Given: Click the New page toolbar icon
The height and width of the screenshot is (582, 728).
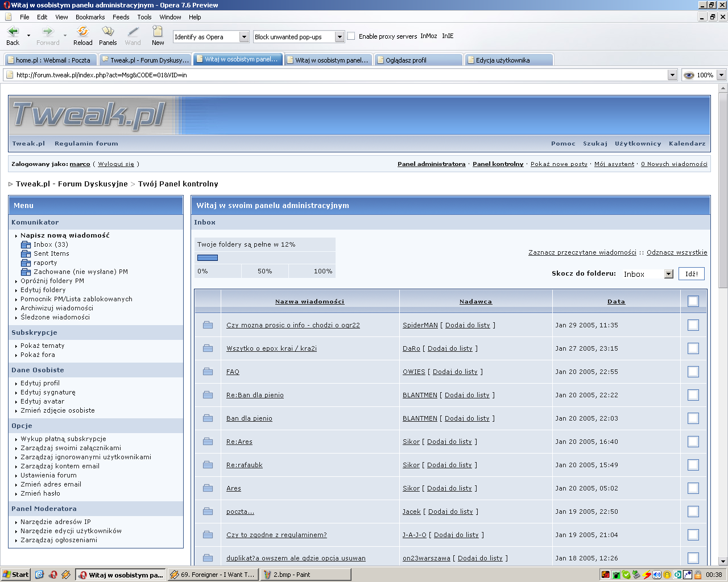Looking at the screenshot, I should (158, 32).
